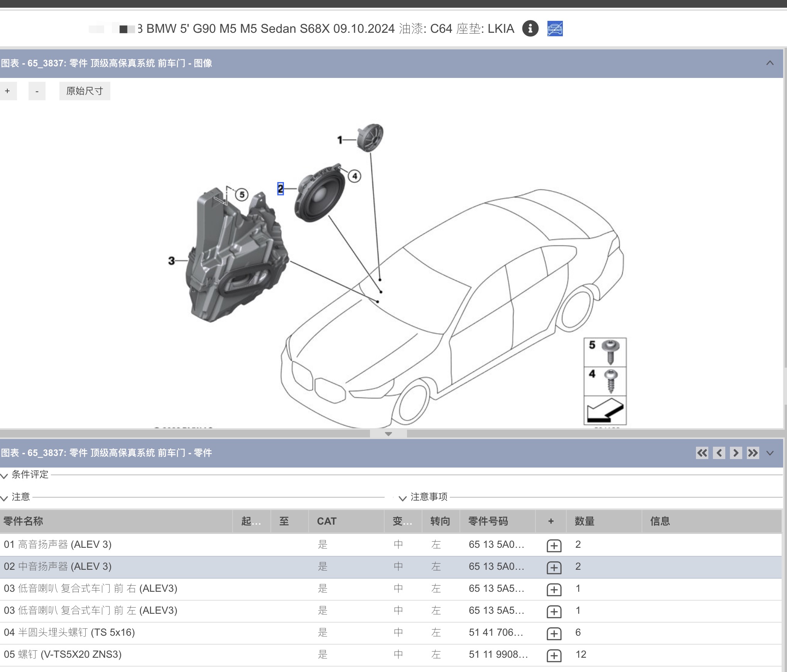Select highlighted callout number 2 in diagram
787x672 pixels.
pos(280,189)
